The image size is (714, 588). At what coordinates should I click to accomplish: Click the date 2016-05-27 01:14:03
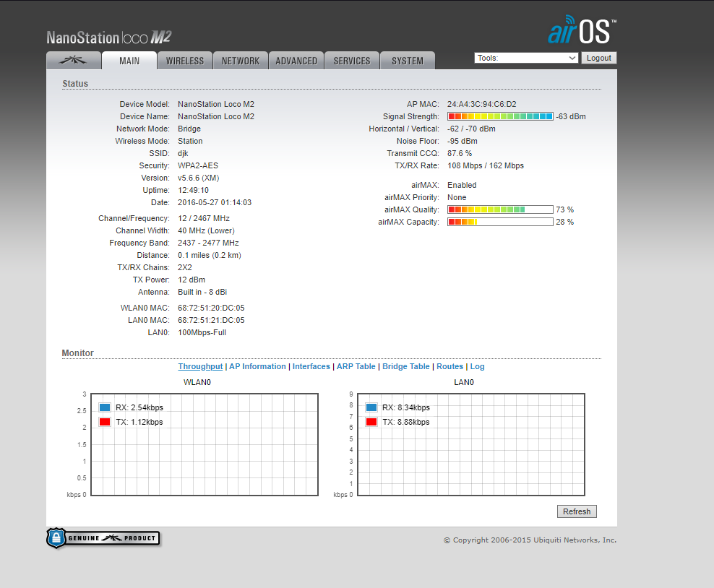(x=215, y=202)
